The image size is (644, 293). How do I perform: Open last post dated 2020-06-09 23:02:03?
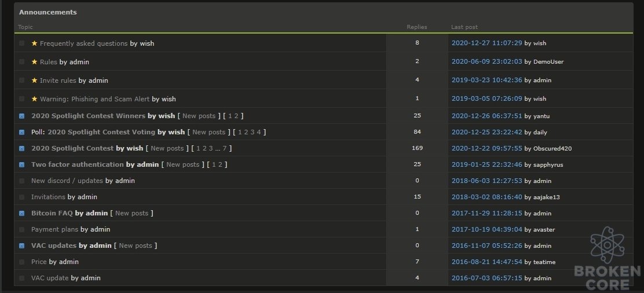(x=486, y=61)
